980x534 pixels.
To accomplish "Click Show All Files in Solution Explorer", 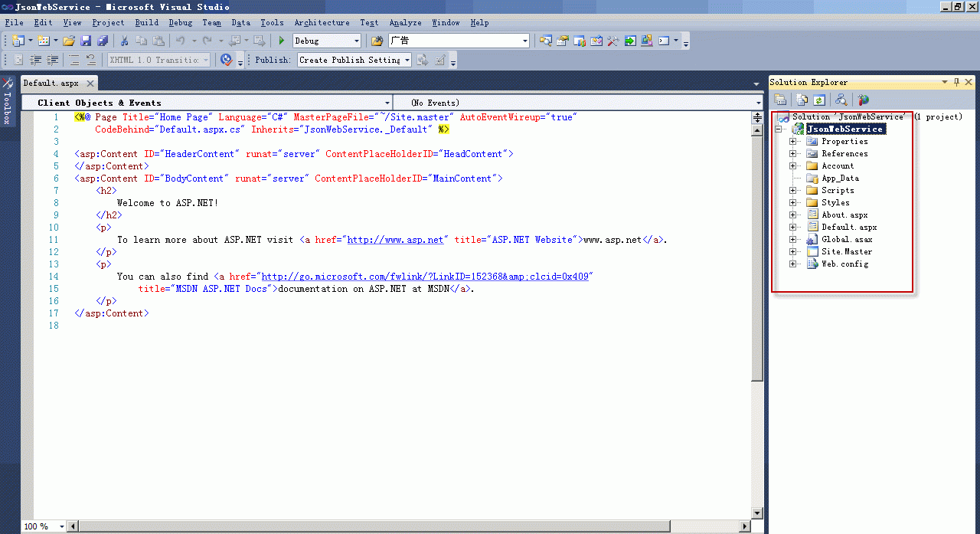I will [x=802, y=100].
